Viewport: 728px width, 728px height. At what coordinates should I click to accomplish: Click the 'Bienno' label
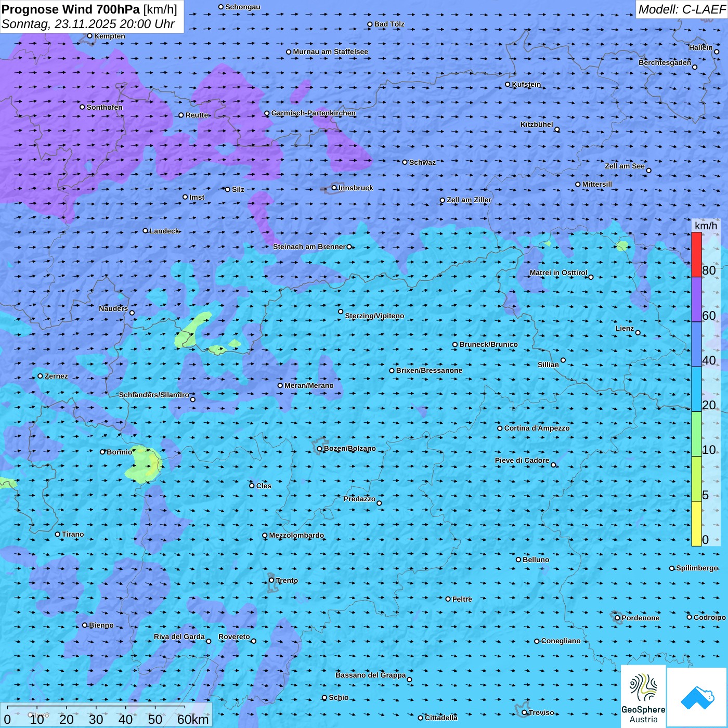pos(101,625)
